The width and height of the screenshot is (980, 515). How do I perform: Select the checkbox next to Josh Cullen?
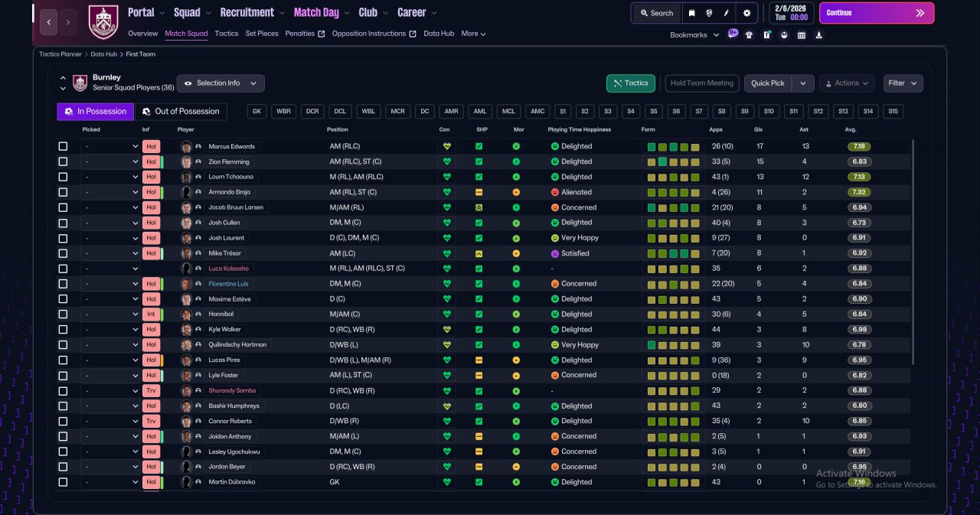coord(63,223)
